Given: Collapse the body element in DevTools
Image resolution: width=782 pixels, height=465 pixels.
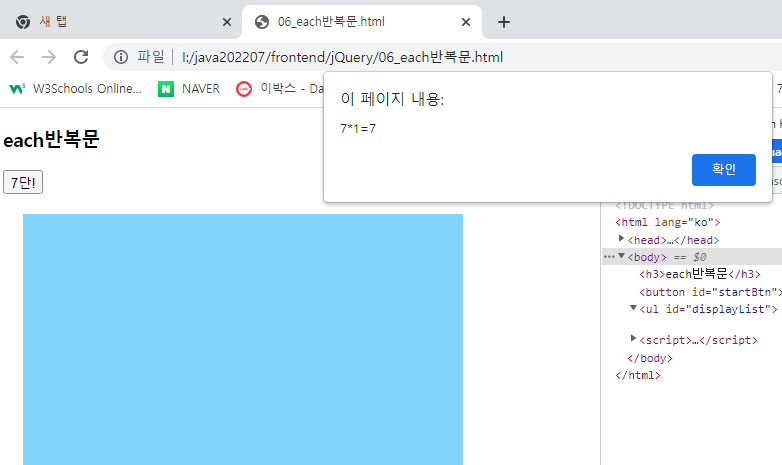Looking at the screenshot, I should pyautogui.click(x=621, y=255).
